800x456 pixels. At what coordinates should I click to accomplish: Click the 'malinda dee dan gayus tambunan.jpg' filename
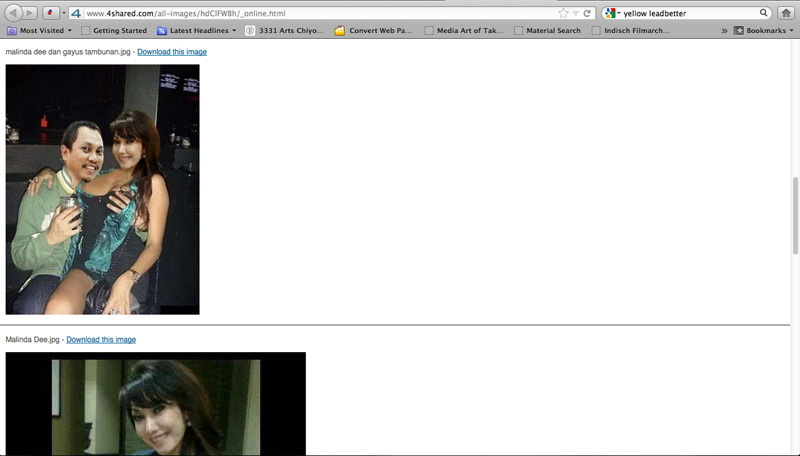tap(68, 52)
